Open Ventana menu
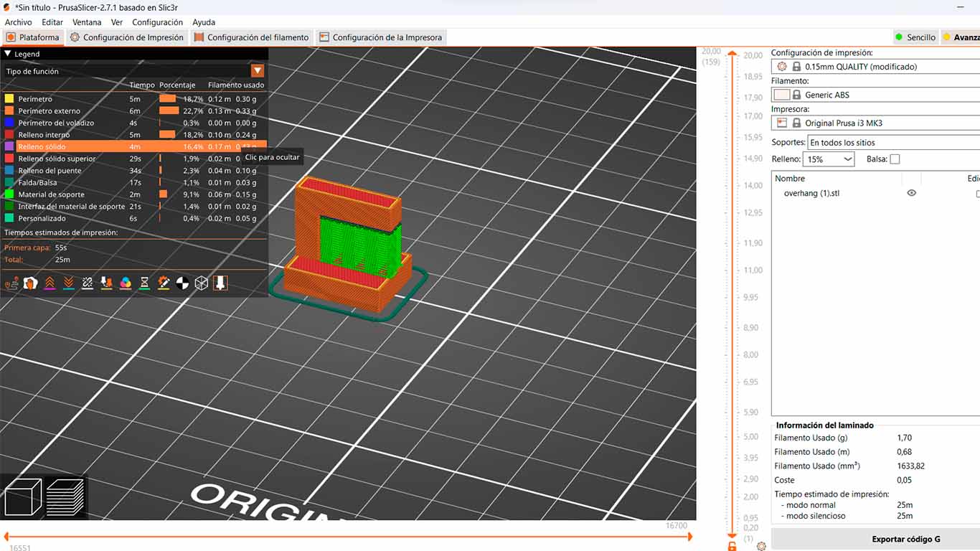This screenshot has width=980, height=551. 87,22
